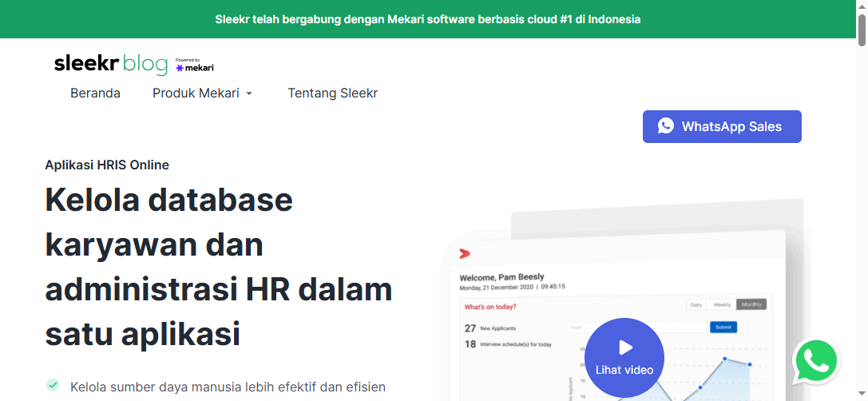Click the WhatsApp Sales button
868x401 pixels.
point(722,126)
